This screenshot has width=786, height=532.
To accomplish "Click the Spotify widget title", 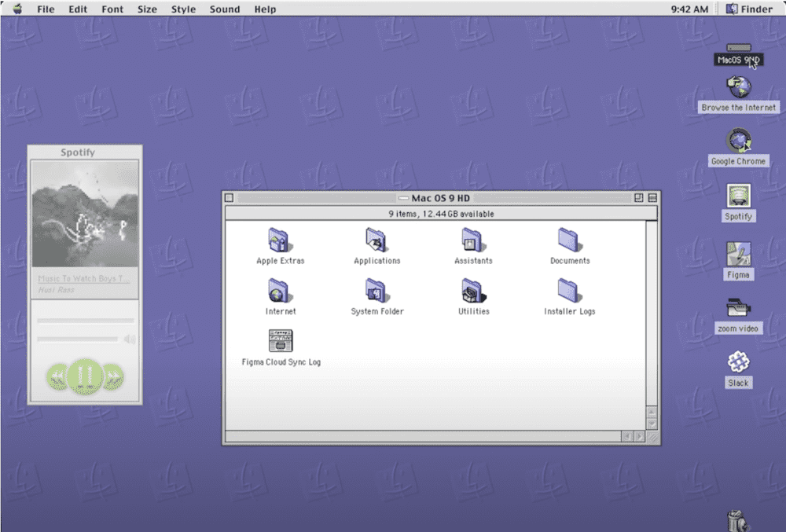I will [78, 152].
